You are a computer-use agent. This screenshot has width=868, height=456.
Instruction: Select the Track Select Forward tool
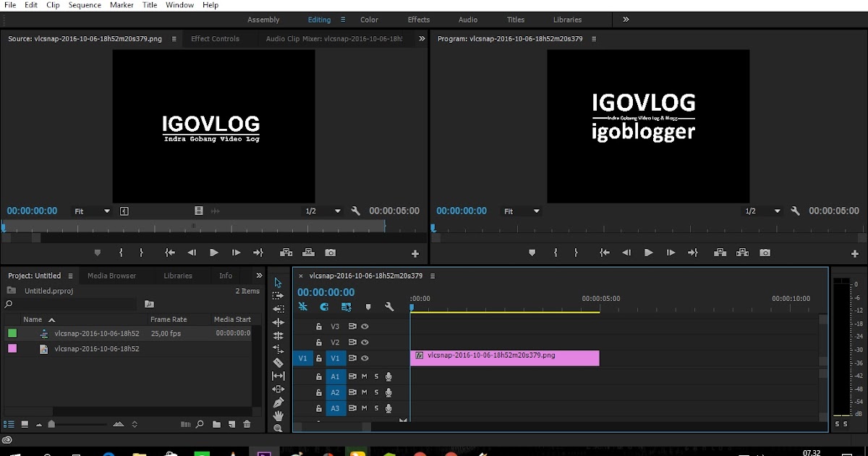point(278,296)
